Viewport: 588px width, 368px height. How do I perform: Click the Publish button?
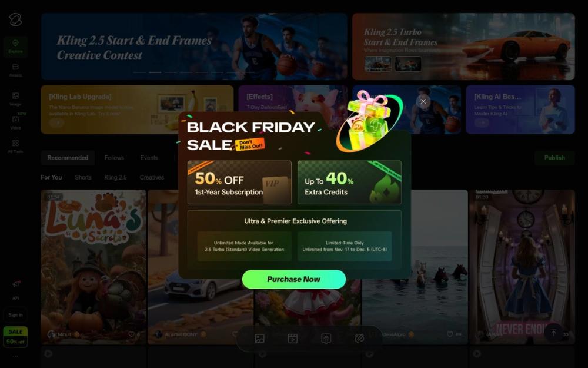tap(554, 158)
